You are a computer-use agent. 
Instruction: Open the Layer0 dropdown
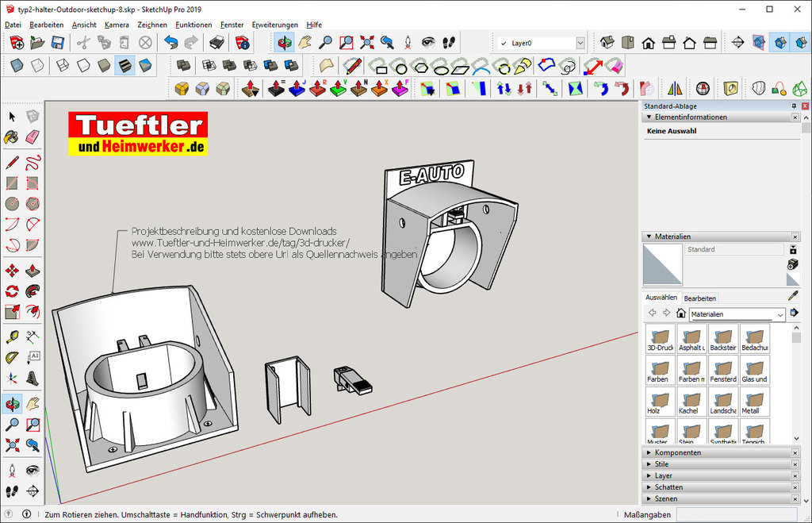point(580,43)
